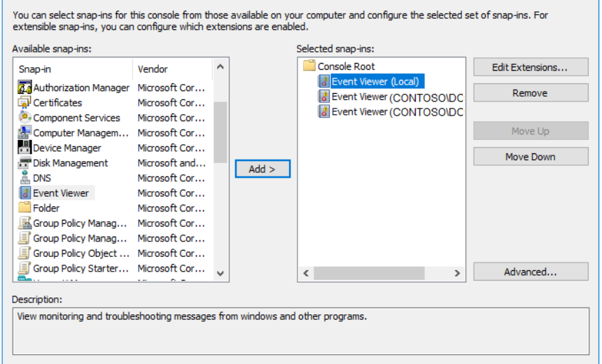Select Event Viewer in available snap-ins
The image size is (602, 364).
60,193
